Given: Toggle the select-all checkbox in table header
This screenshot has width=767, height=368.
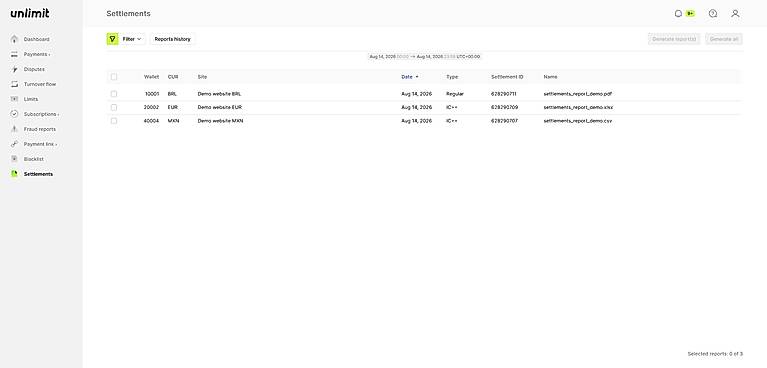Looking at the screenshot, I should 114,77.
